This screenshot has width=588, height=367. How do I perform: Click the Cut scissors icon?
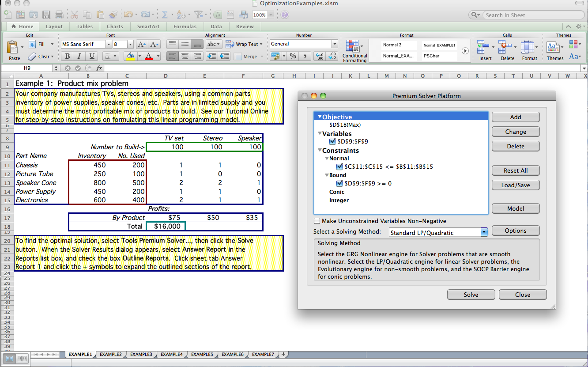[75, 15]
